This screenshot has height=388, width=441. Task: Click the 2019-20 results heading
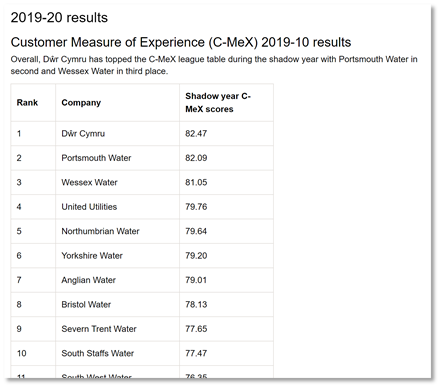[59, 17]
